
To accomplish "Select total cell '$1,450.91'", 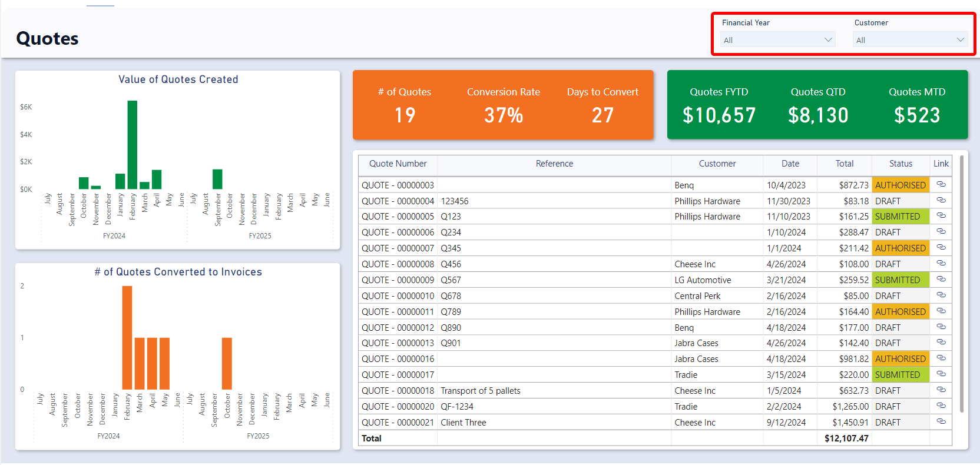I will pyautogui.click(x=846, y=422).
